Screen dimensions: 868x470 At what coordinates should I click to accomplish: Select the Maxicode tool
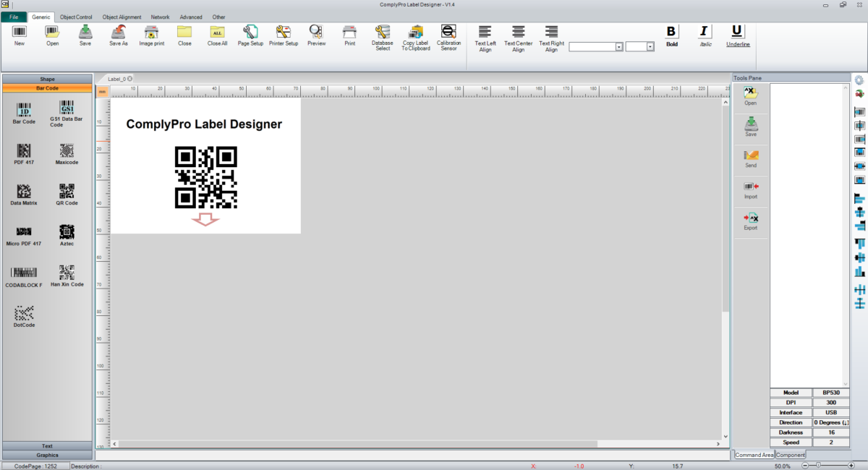(67, 154)
